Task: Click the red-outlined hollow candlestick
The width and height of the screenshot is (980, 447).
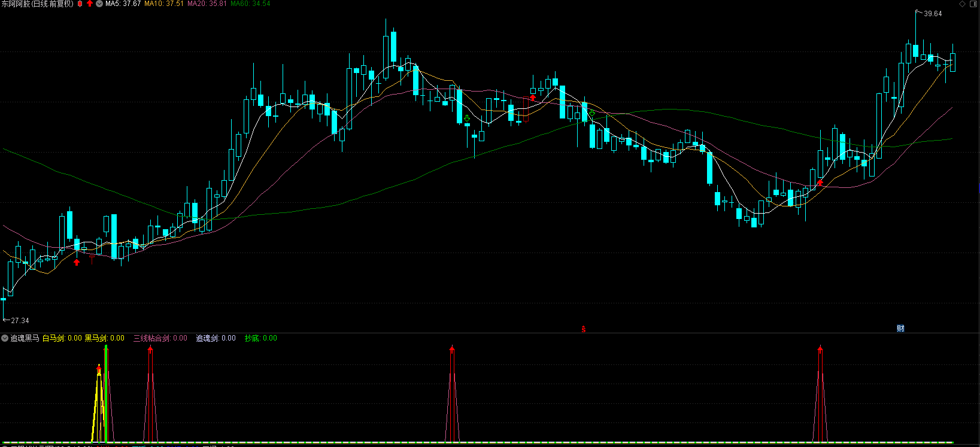Action: point(526,110)
